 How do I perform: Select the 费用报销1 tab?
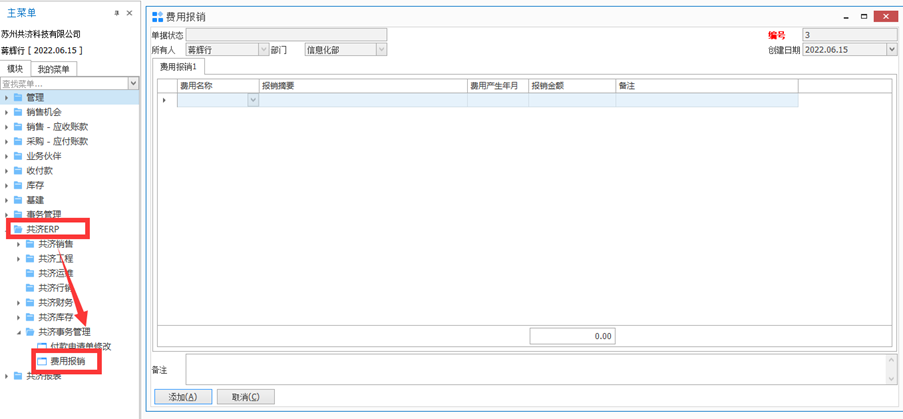pos(178,67)
